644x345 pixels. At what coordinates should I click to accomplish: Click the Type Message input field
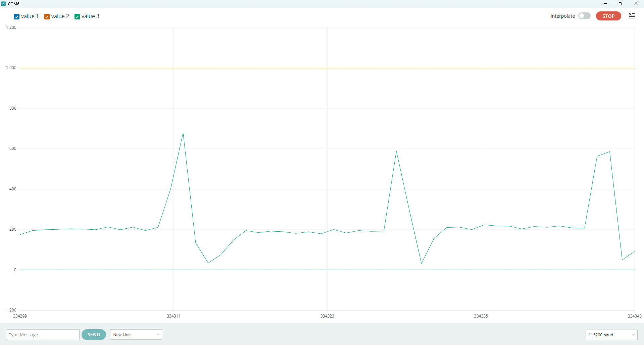pyautogui.click(x=43, y=335)
